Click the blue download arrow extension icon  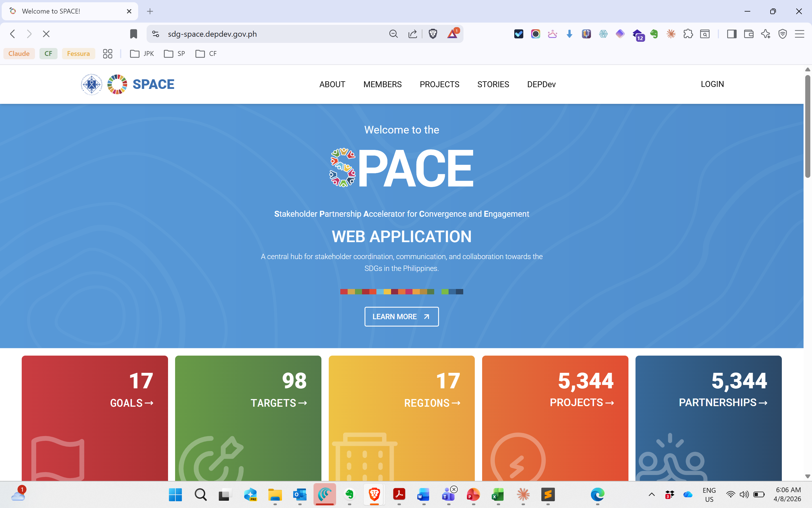(x=570, y=34)
